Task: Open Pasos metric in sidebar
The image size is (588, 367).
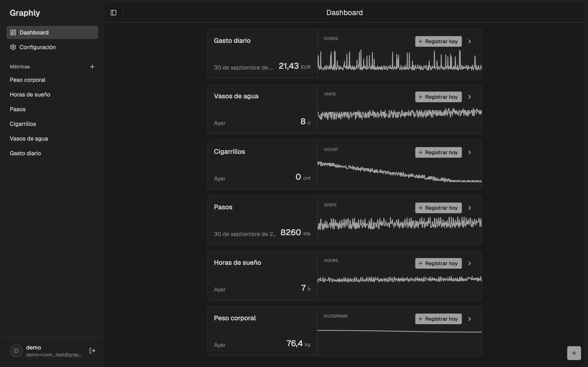Action: 52,109
